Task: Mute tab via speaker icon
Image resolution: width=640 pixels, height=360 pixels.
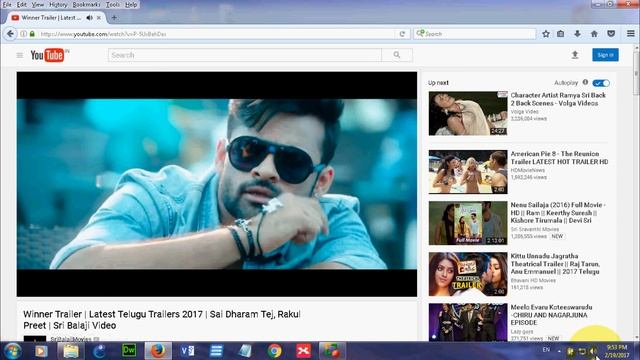Action: pos(89,18)
